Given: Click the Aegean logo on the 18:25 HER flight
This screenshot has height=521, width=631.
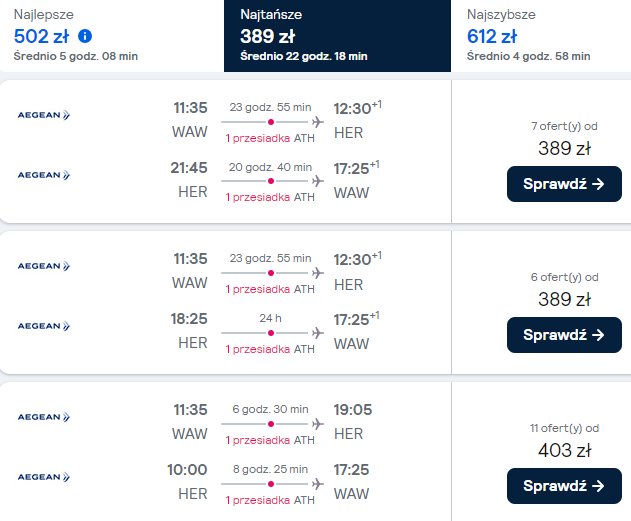Looking at the screenshot, I should click(44, 325).
